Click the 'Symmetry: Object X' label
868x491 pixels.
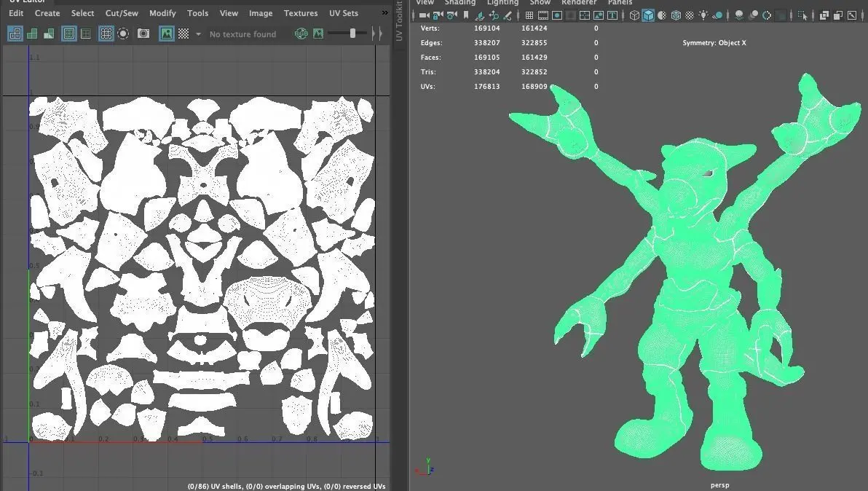pos(714,43)
